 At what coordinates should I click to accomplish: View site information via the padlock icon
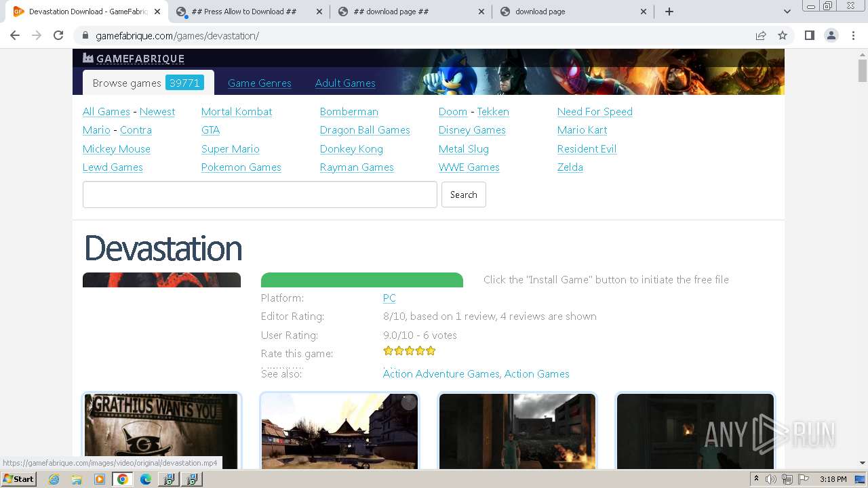[85, 35]
